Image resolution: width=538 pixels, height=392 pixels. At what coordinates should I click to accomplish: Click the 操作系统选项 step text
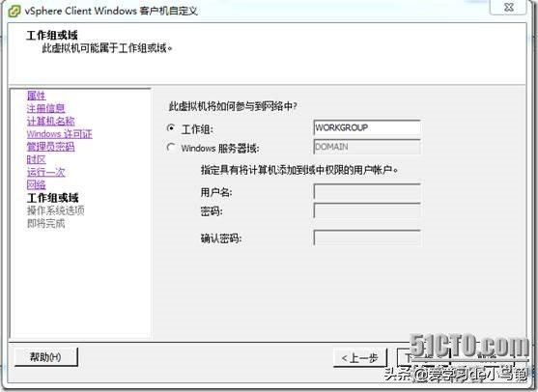(56, 210)
